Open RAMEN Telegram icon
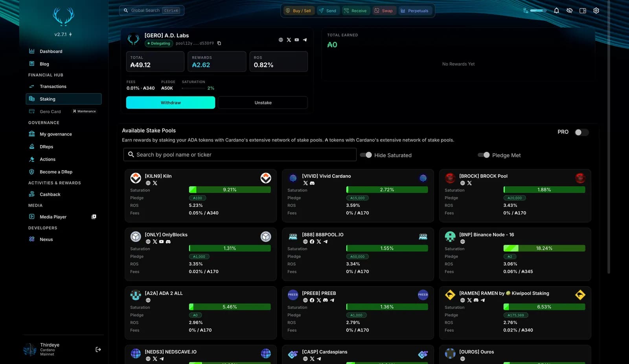 coord(483,300)
